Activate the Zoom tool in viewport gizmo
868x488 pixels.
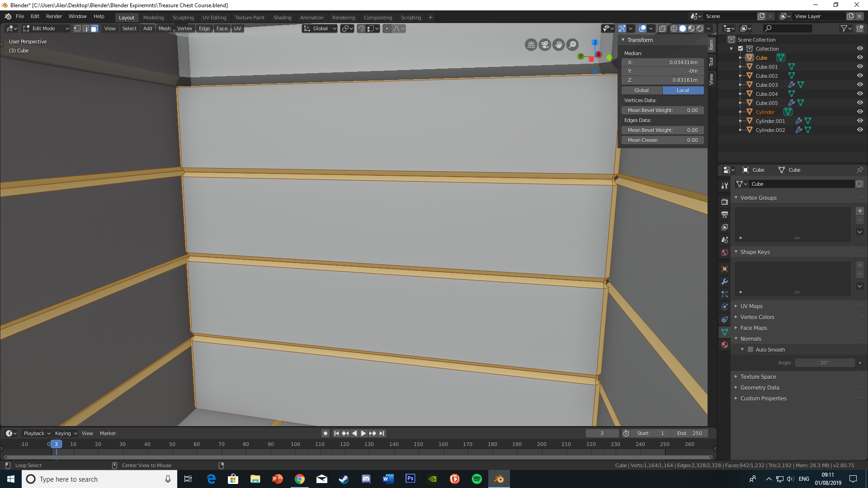coord(572,45)
